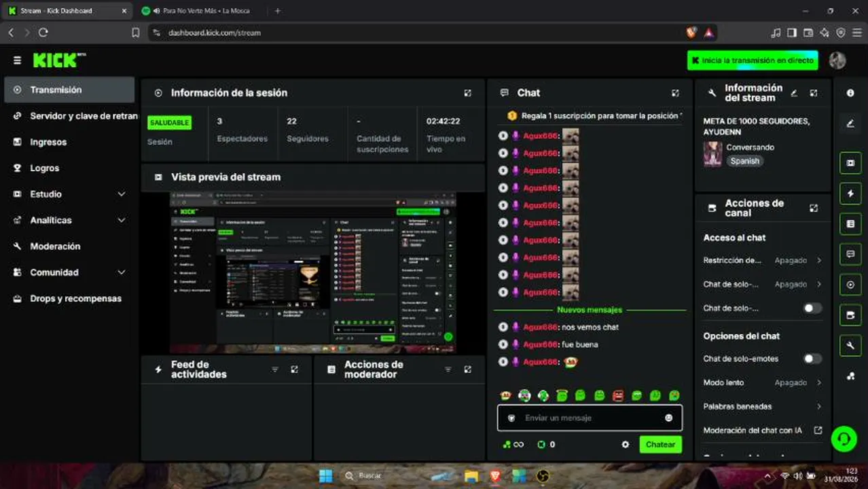The height and width of the screenshot is (489, 868).
Task: Open chat settings gear beside Chatear
Action: [626, 444]
